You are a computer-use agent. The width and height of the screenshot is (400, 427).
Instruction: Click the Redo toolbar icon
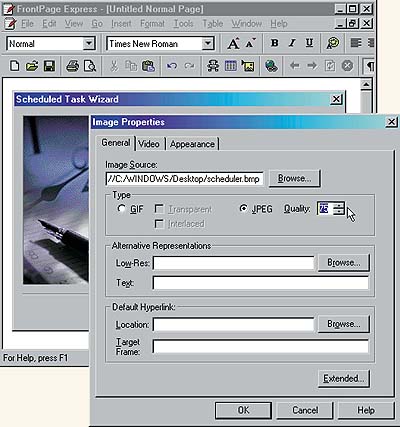pos(189,66)
